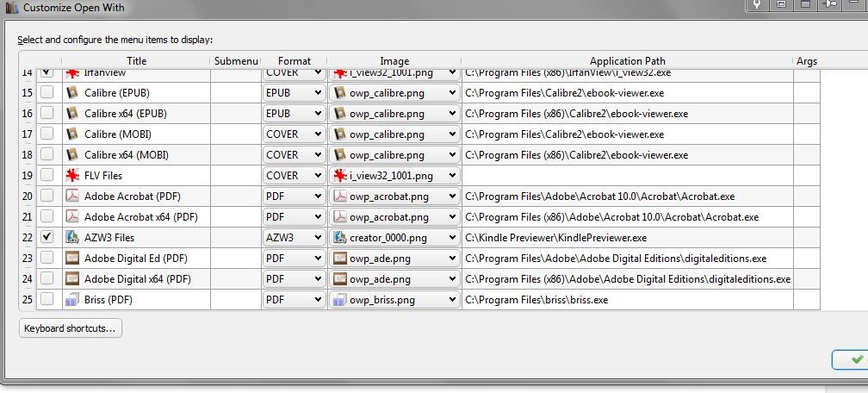The width and height of the screenshot is (868, 393).
Task: Click the checkerboard transparency icon in title bar
Action: (x=806, y=4)
